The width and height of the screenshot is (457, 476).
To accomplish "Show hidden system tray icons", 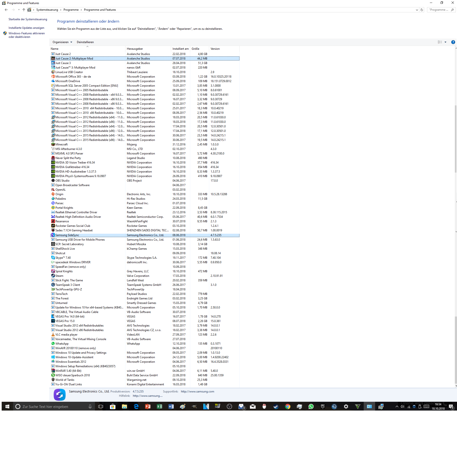I will coord(397,407).
